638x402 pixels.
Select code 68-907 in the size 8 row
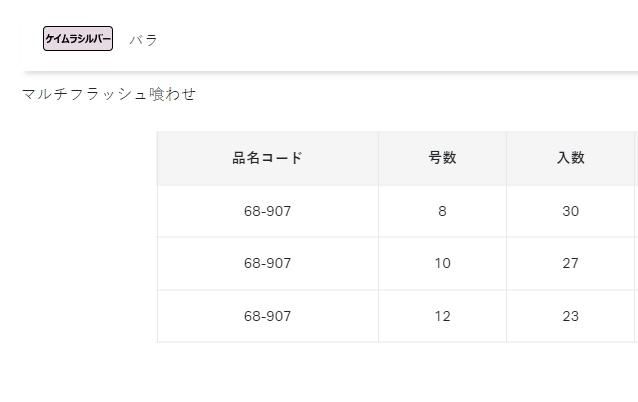(x=267, y=211)
